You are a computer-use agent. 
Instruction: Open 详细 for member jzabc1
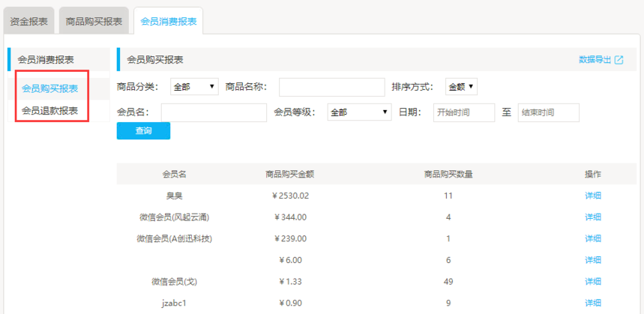pyautogui.click(x=593, y=303)
